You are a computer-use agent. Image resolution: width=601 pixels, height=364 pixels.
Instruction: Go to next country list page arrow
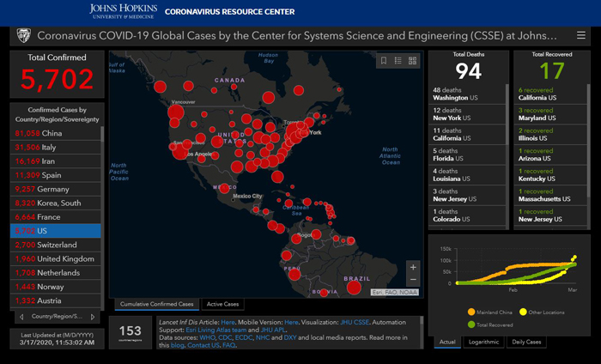pyautogui.click(x=93, y=317)
